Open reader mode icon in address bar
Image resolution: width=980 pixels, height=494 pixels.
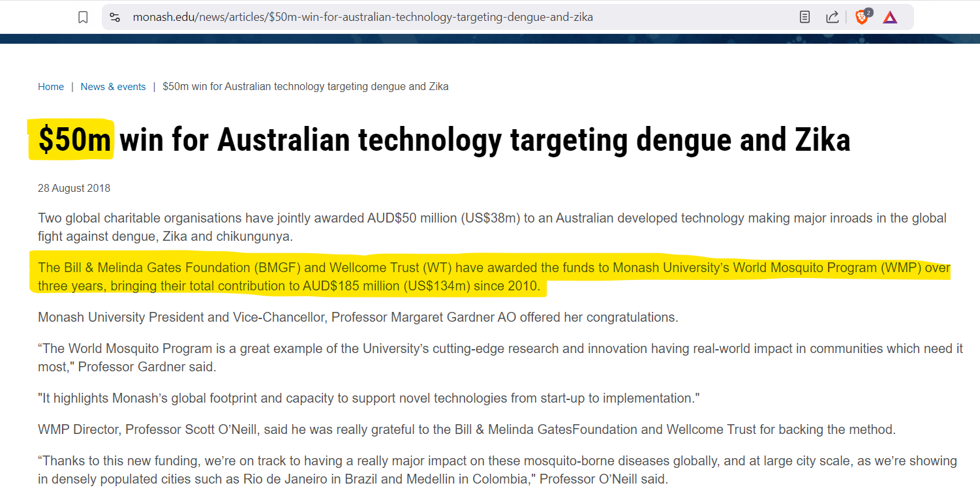pyautogui.click(x=805, y=18)
